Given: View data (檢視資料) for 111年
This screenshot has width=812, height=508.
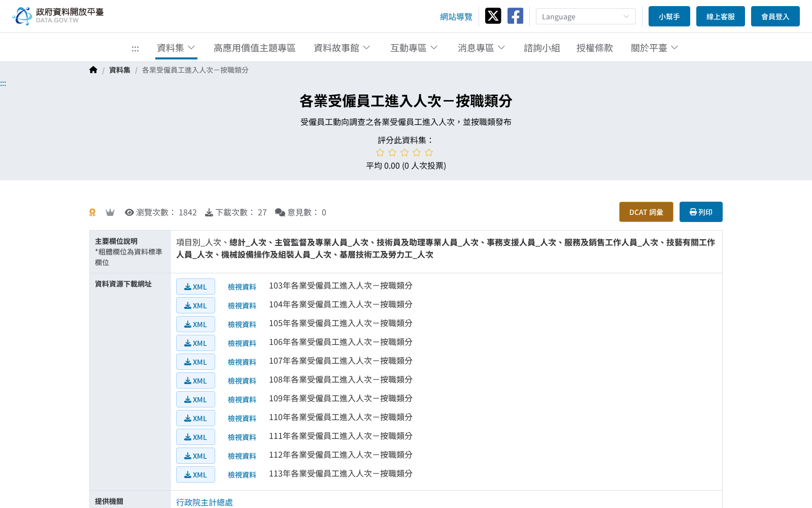Looking at the screenshot, I should 242,437.
